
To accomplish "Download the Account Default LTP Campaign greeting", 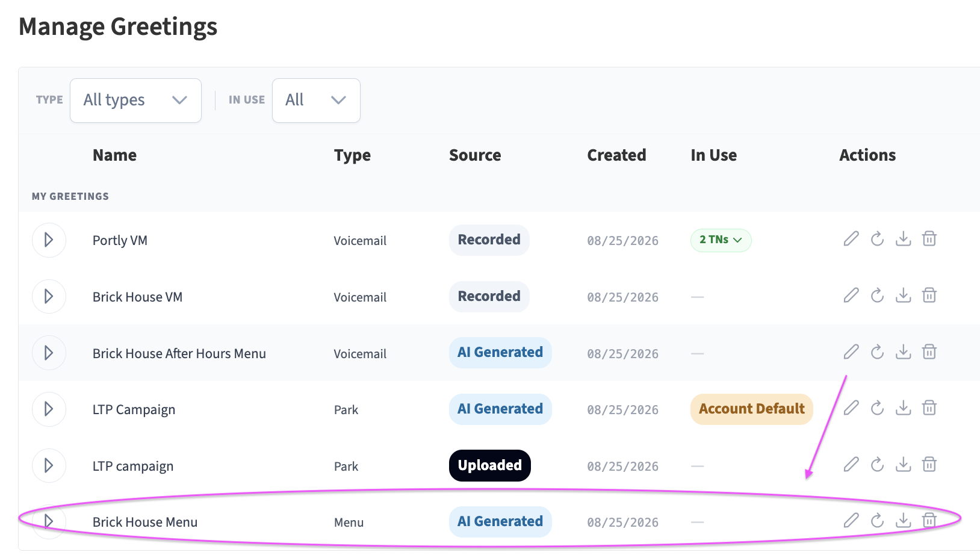I will [x=904, y=408].
